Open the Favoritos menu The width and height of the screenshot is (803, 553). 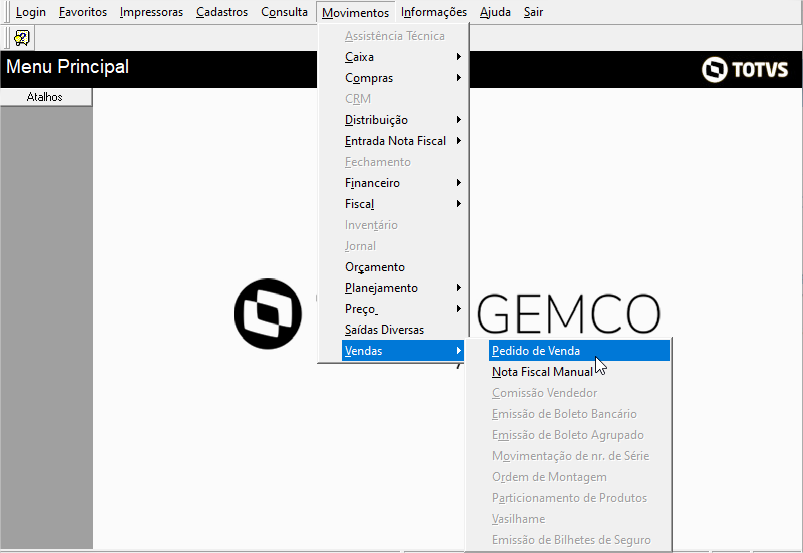point(83,12)
